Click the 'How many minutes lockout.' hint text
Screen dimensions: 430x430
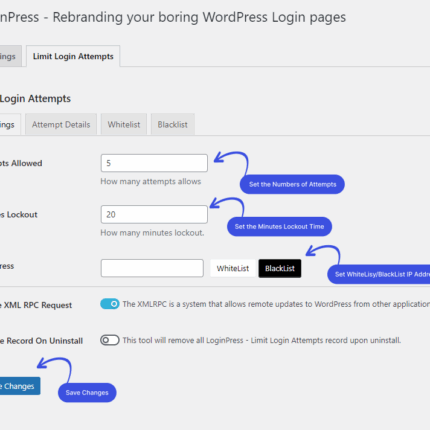(152, 233)
